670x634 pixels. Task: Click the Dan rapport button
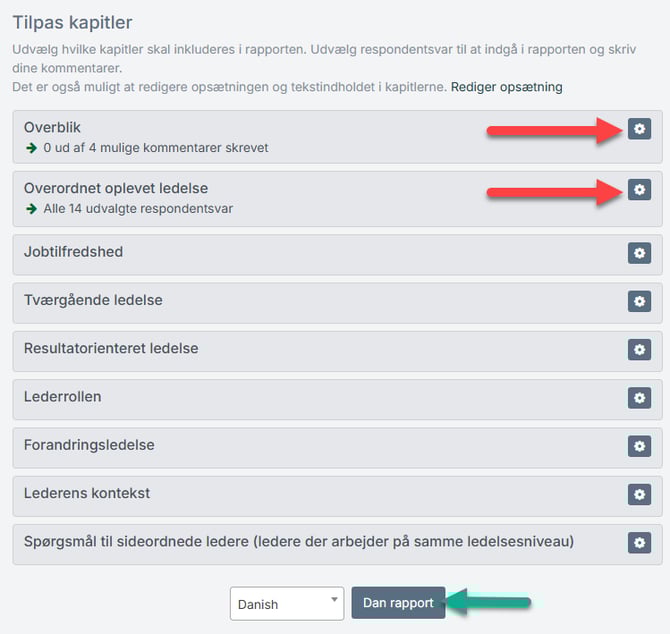coord(398,603)
